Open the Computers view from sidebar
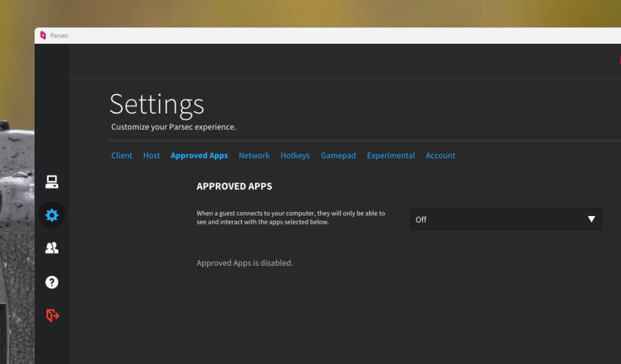The height and width of the screenshot is (364, 621). 52,181
